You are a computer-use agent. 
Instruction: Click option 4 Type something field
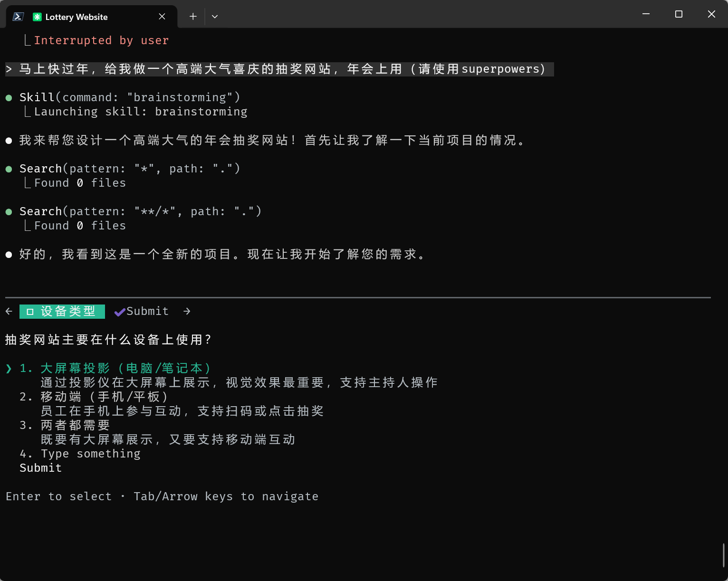click(90, 454)
